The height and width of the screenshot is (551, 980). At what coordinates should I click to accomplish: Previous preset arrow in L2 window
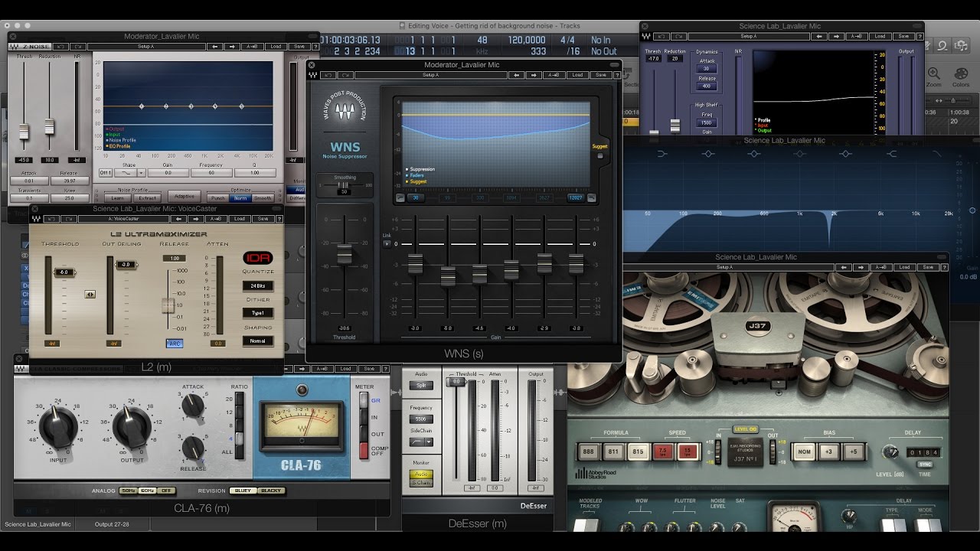(x=180, y=219)
